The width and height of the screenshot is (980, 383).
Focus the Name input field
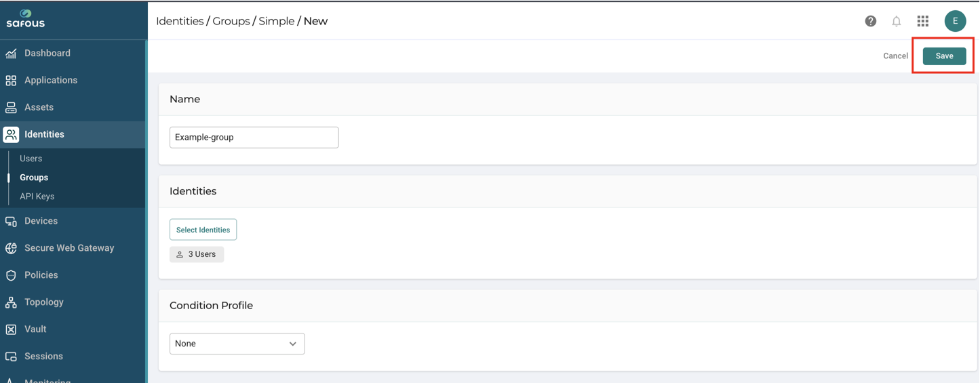(x=254, y=137)
